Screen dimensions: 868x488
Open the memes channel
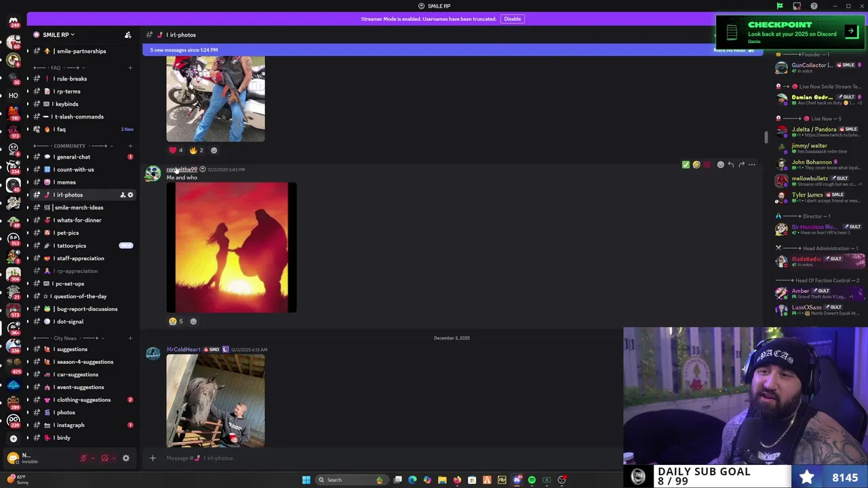point(82,182)
